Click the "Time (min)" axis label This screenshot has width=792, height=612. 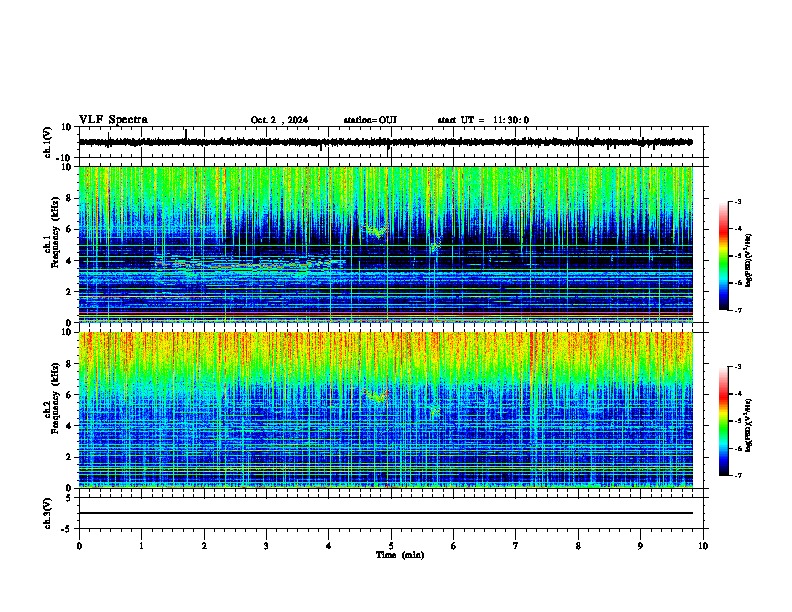[400, 555]
